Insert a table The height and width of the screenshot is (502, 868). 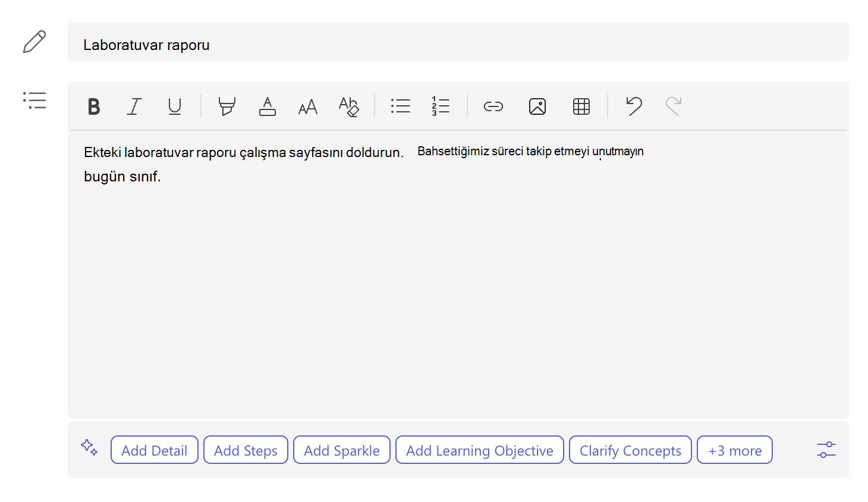point(581,106)
